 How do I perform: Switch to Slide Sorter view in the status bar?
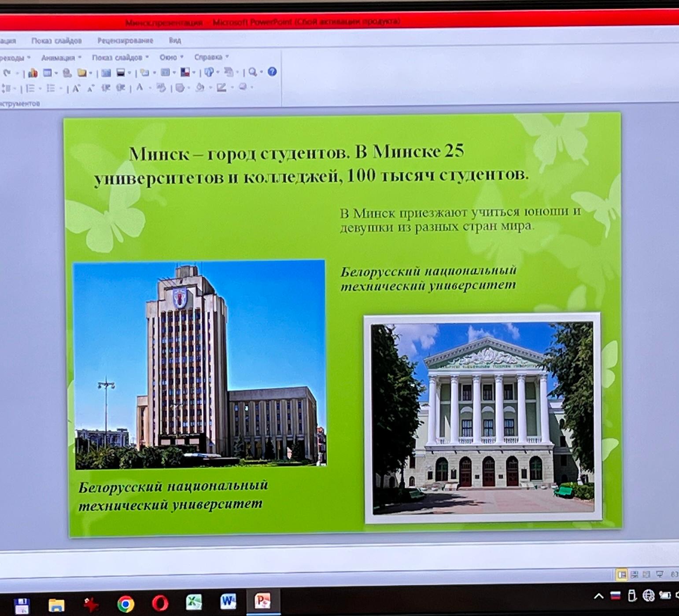[x=634, y=574]
